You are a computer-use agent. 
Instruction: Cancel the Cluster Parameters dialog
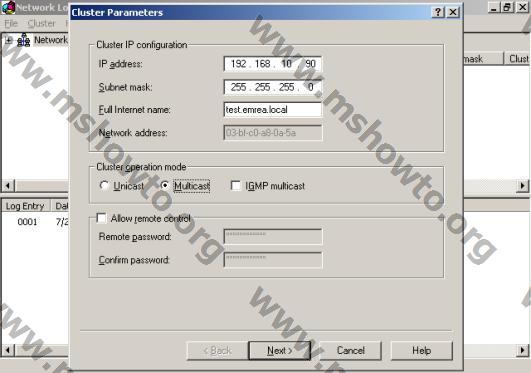pyautogui.click(x=351, y=350)
